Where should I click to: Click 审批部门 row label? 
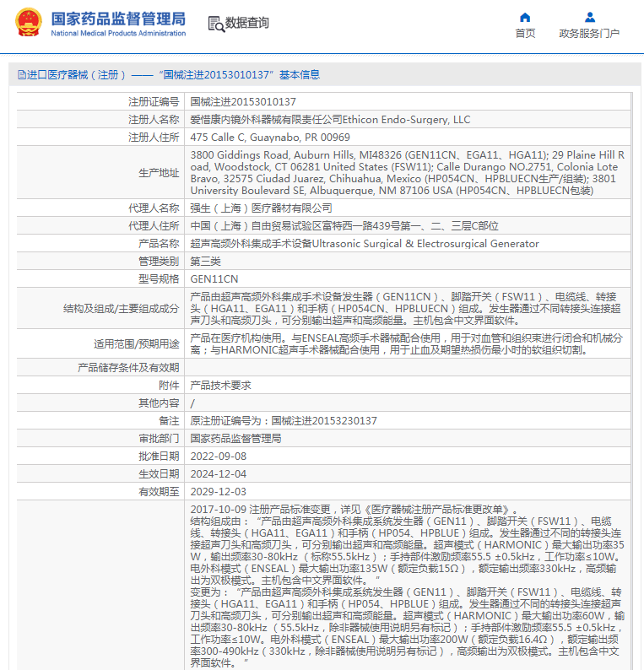(159, 439)
